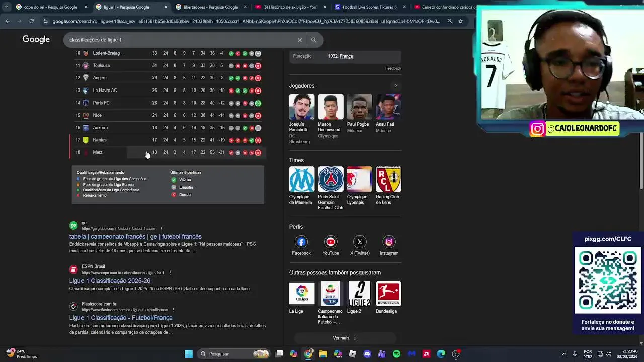Open Mason Greenwood player photo
Screen dimensions: 644x362
[x=331, y=107]
